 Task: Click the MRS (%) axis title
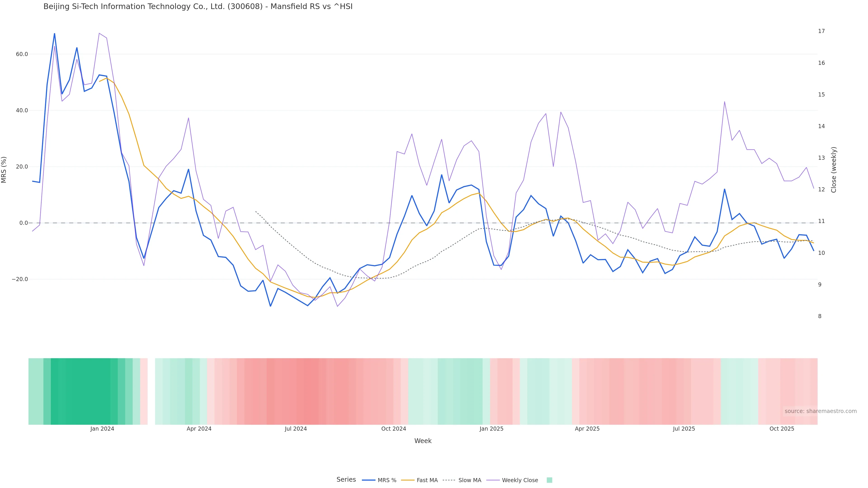point(4,170)
